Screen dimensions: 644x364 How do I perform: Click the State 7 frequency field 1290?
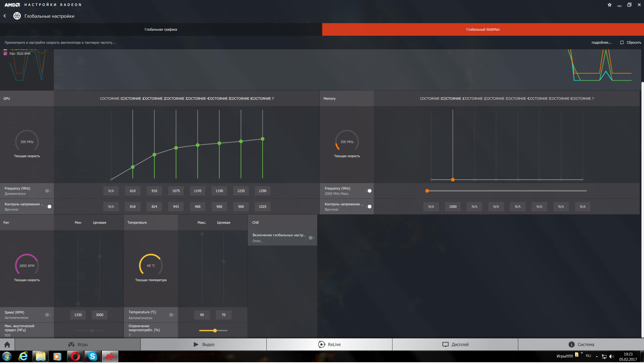pos(262,191)
